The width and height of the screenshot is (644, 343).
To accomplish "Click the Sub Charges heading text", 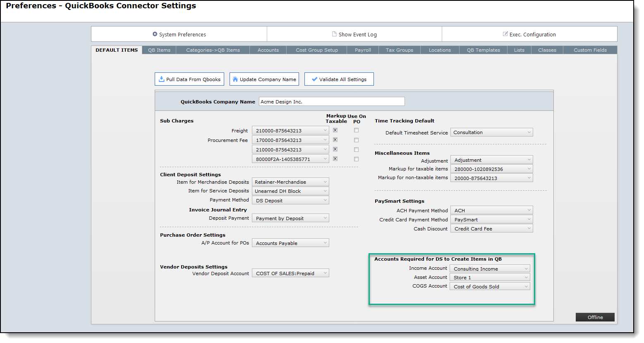I will click(177, 121).
